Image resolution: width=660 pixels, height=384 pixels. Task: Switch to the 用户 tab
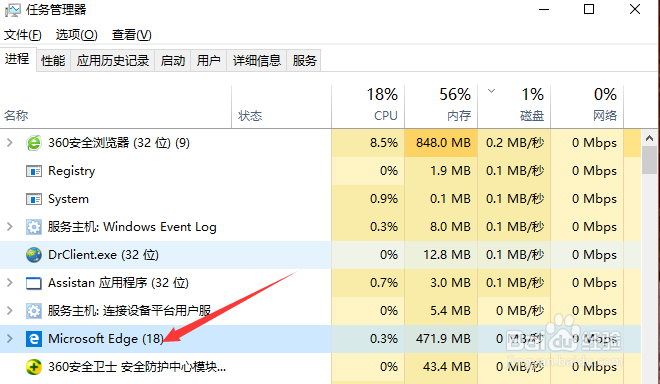pos(209,61)
